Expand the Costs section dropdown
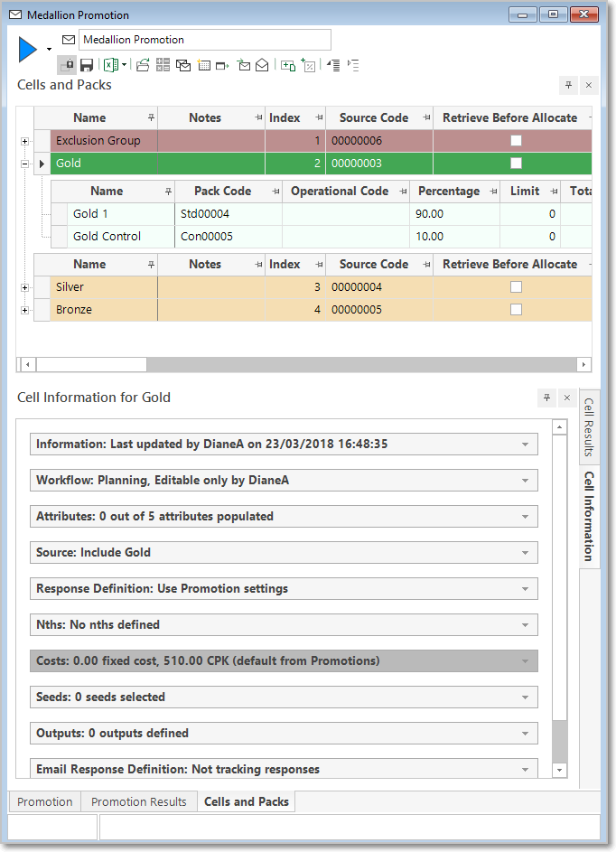 click(525, 661)
